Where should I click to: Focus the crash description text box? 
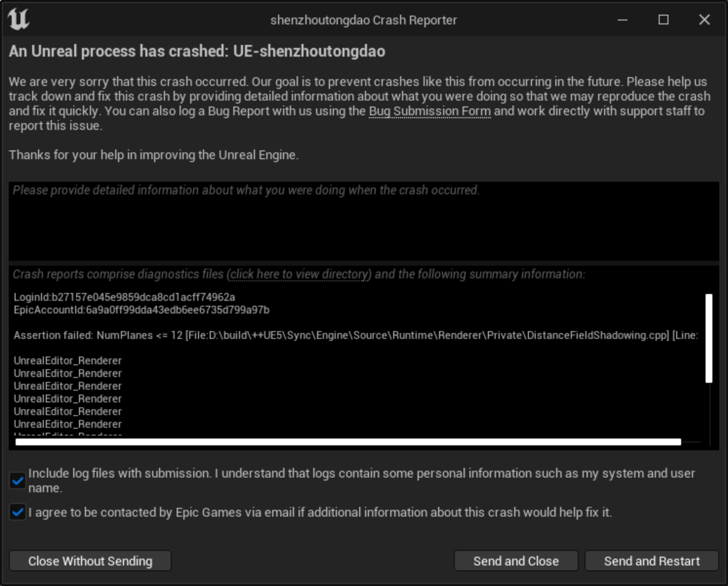tap(364, 221)
